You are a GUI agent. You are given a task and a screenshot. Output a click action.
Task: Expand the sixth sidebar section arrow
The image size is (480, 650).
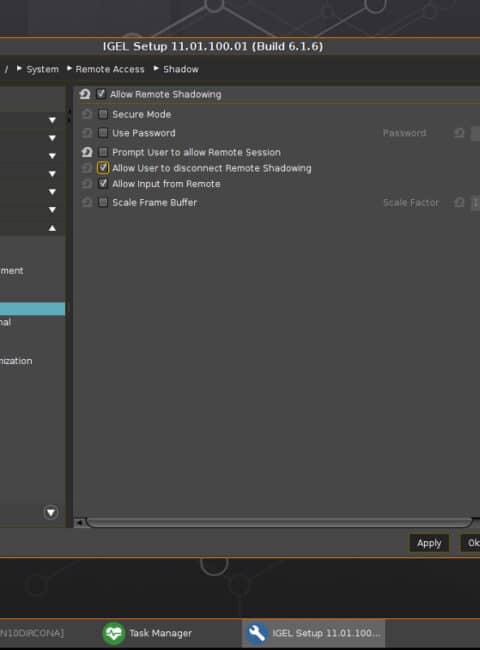[52, 210]
